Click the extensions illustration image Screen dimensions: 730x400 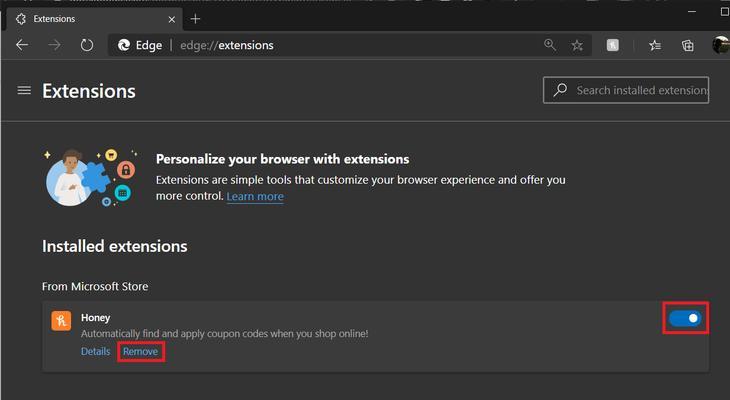point(92,178)
